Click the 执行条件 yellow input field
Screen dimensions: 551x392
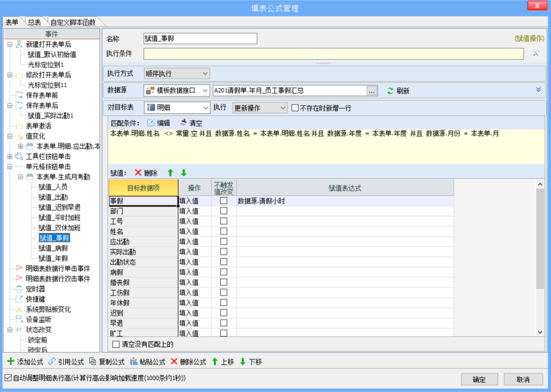click(334, 54)
